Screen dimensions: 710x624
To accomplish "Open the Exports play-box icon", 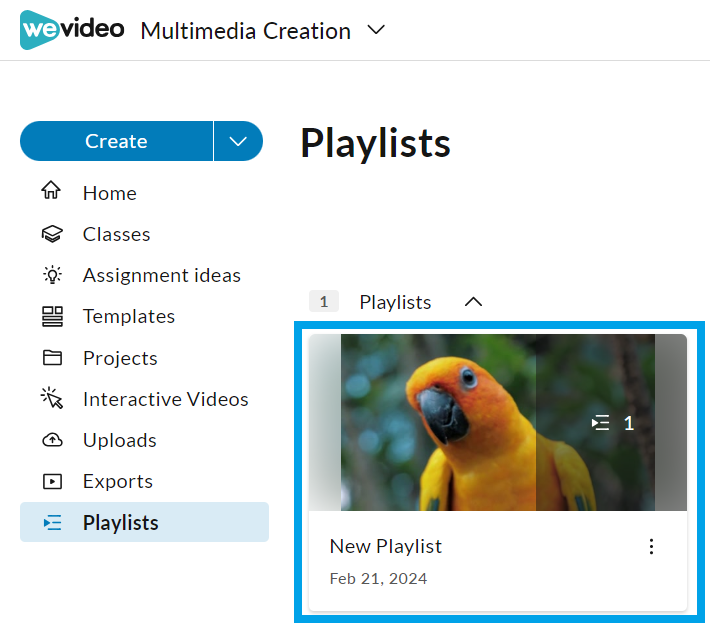I will click(x=52, y=481).
